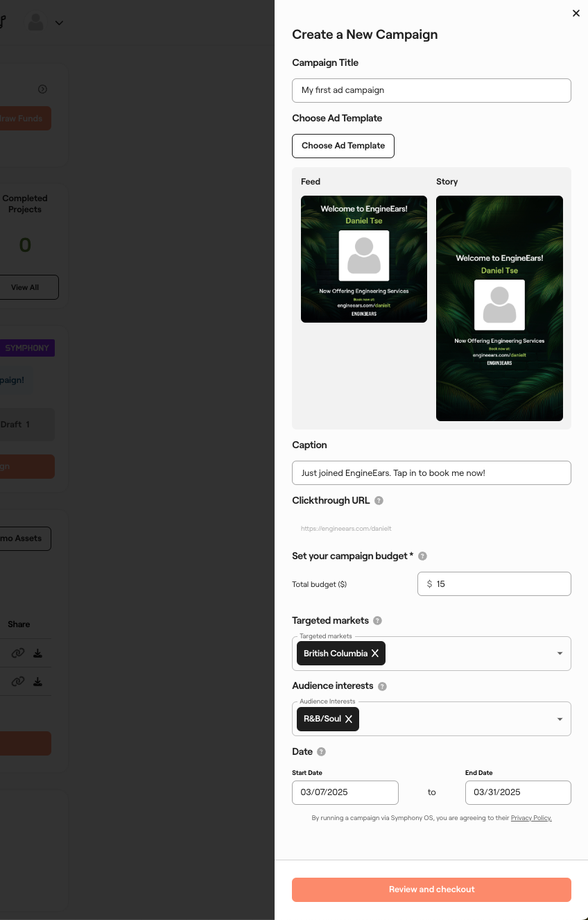
Task: Click the help icon beside Set your campaign budget
Action: click(422, 556)
